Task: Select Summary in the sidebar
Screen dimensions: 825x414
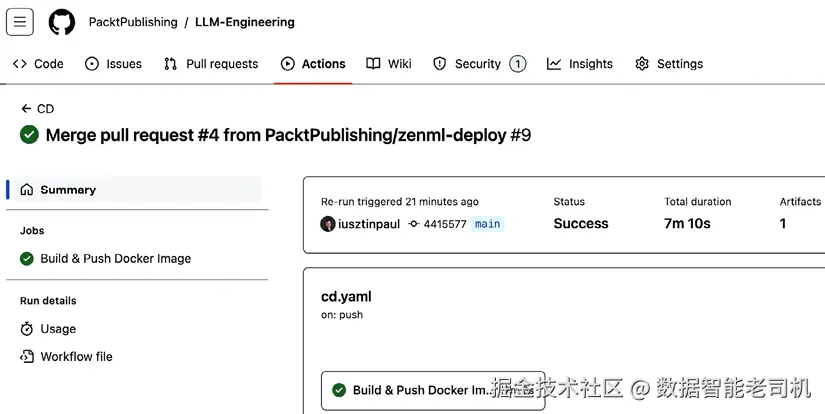Action: pyautogui.click(x=68, y=190)
